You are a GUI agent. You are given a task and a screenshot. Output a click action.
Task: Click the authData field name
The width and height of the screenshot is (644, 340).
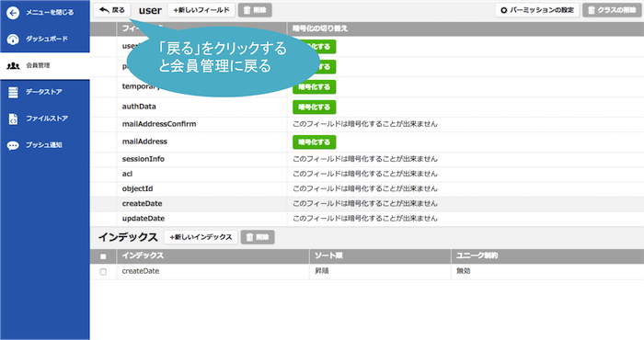click(139, 107)
